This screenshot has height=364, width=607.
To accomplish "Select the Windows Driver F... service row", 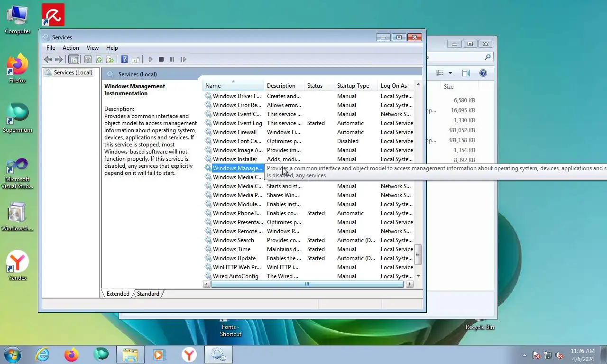I will point(309,96).
